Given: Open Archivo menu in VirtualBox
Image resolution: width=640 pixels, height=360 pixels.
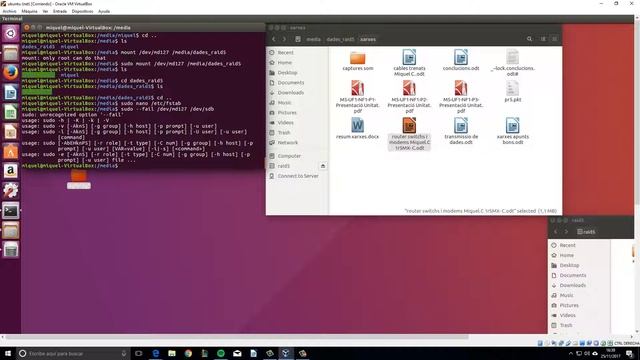Looking at the screenshot, I should 9,11.
